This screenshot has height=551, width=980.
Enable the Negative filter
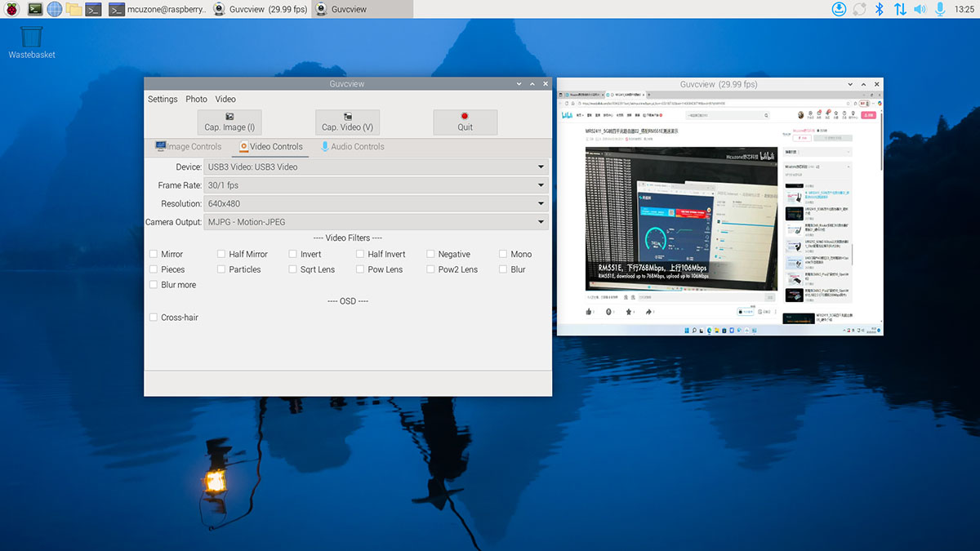coord(430,254)
